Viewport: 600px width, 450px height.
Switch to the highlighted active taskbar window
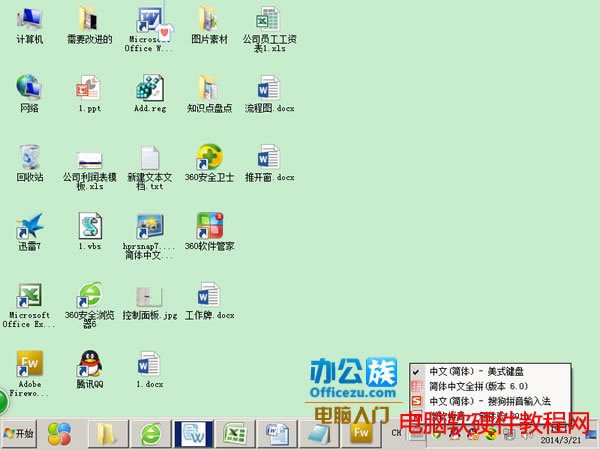click(193, 434)
